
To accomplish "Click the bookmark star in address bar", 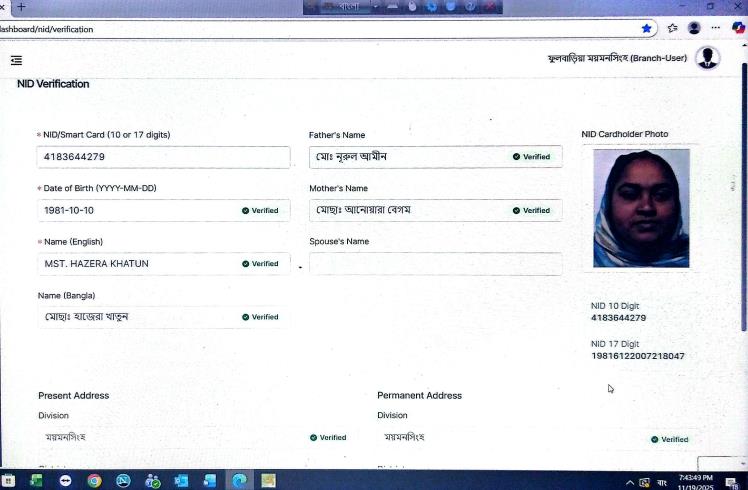I will 647,29.
